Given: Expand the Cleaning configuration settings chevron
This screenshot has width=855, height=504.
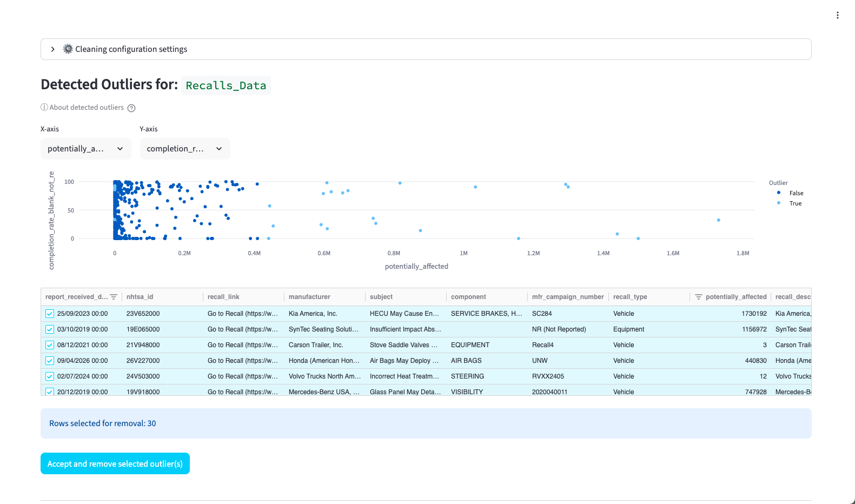Looking at the screenshot, I should [x=52, y=49].
